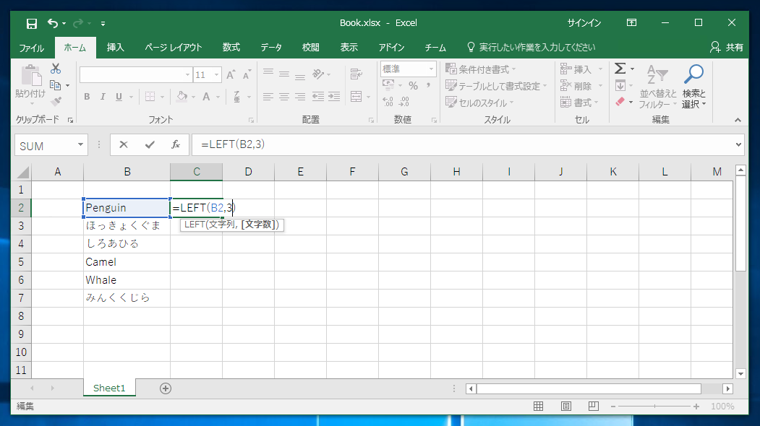Click the Find and Select magnifier icon
Screen dimensions: 760x426
pyautogui.click(x=694, y=75)
